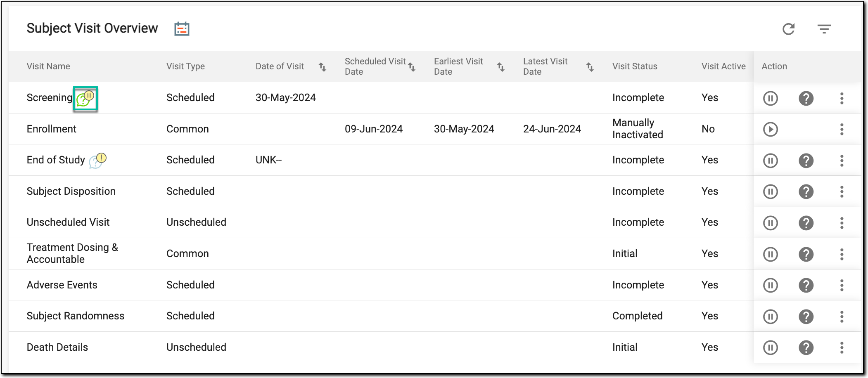
Task: Select the Manually Inactivated status cell
Action: (638, 129)
